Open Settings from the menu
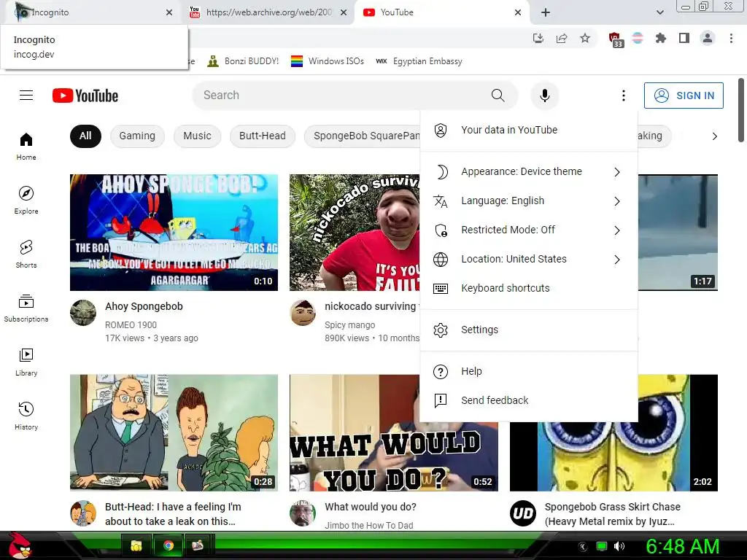The image size is (747, 560). (529, 330)
